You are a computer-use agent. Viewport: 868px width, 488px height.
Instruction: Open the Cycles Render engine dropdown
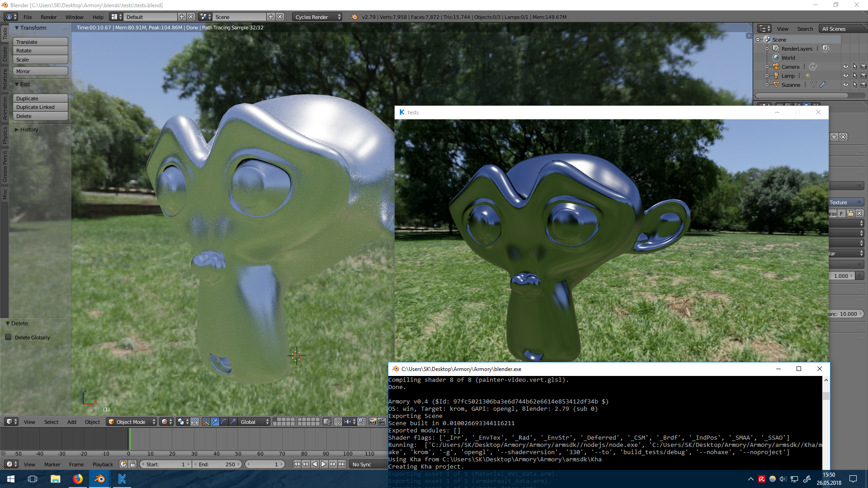pyautogui.click(x=317, y=17)
